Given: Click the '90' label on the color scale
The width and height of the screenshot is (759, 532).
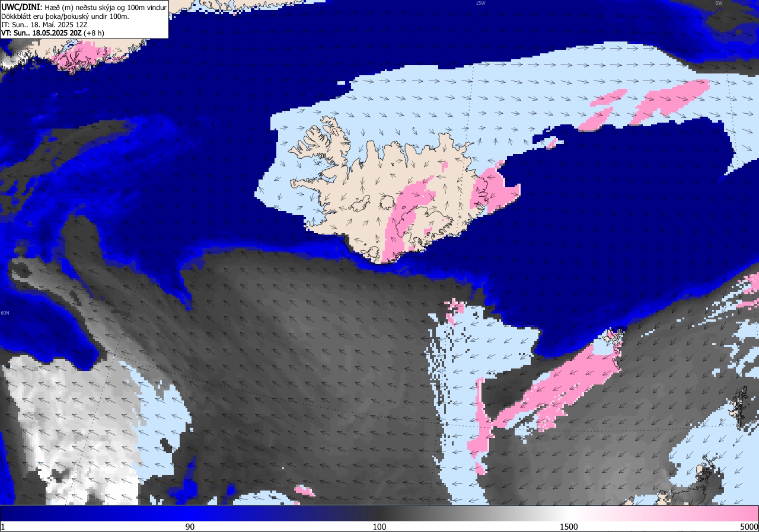Looking at the screenshot, I should pos(190,527).
